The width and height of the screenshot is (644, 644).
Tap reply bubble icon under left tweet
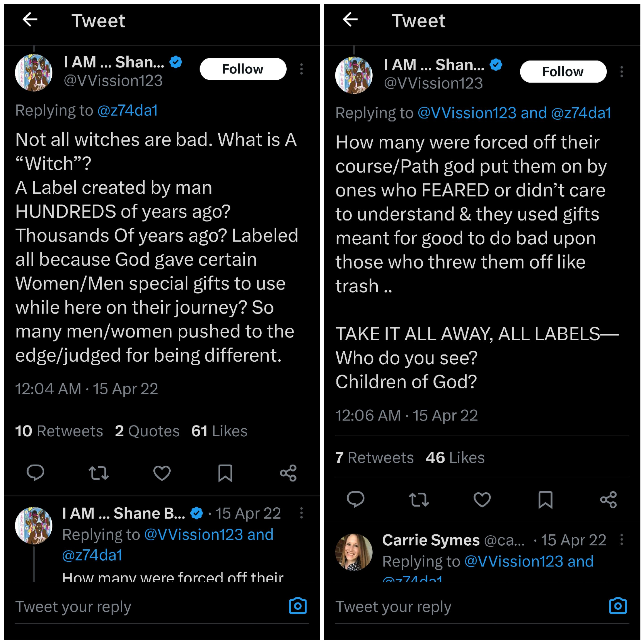pyautogui.click(x=35, y=473)
